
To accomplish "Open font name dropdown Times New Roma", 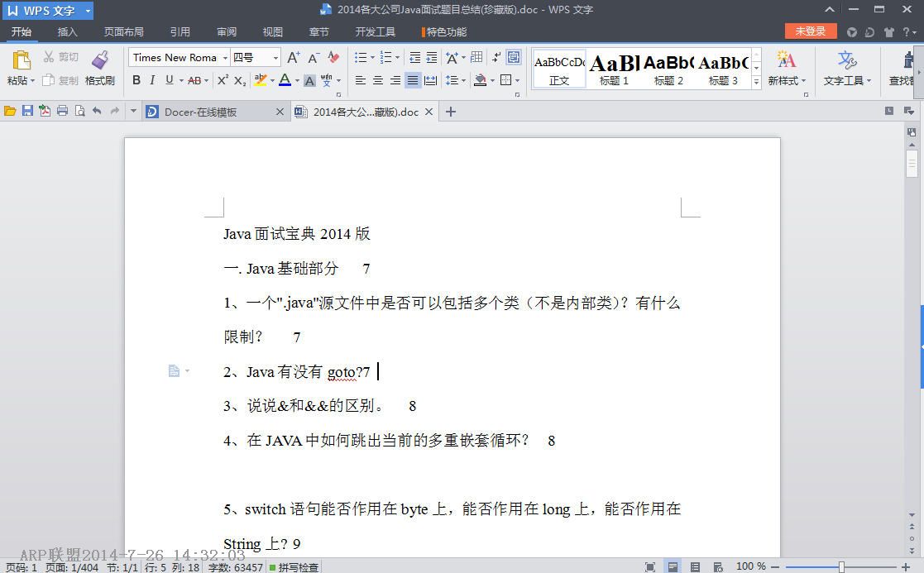I will click(225, 58).
